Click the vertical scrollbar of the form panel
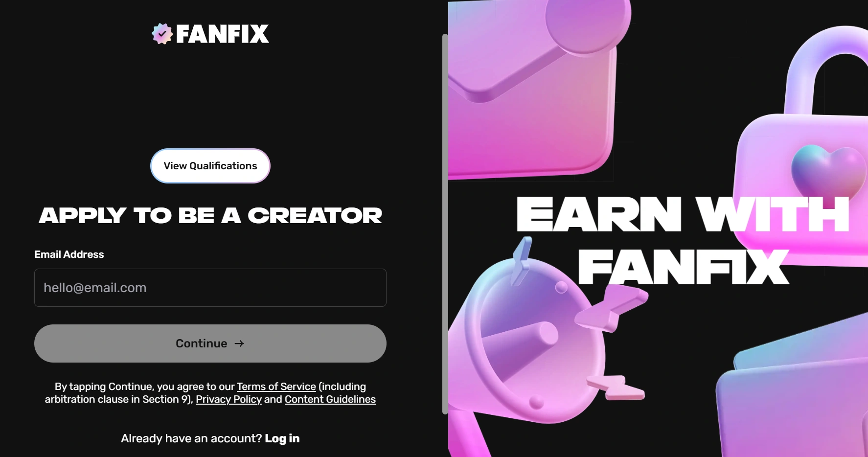Viewport: 868px width, 457px height. [445, 224]
